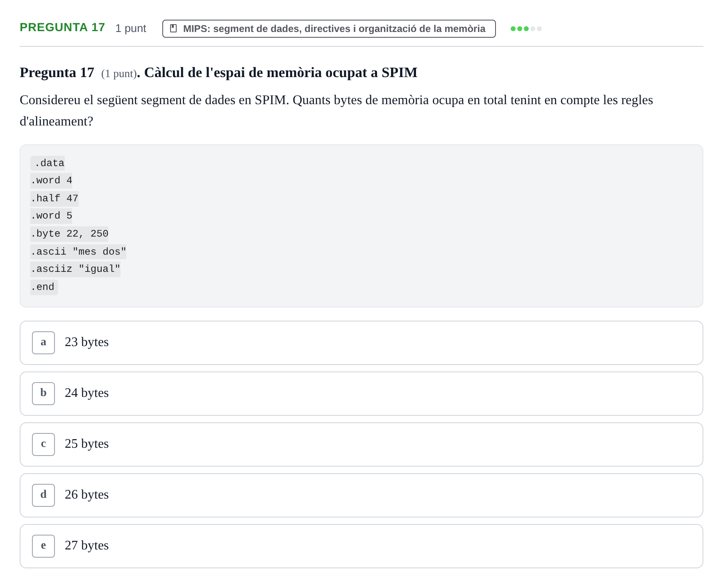Click the difficulty dots indicator

526,29
